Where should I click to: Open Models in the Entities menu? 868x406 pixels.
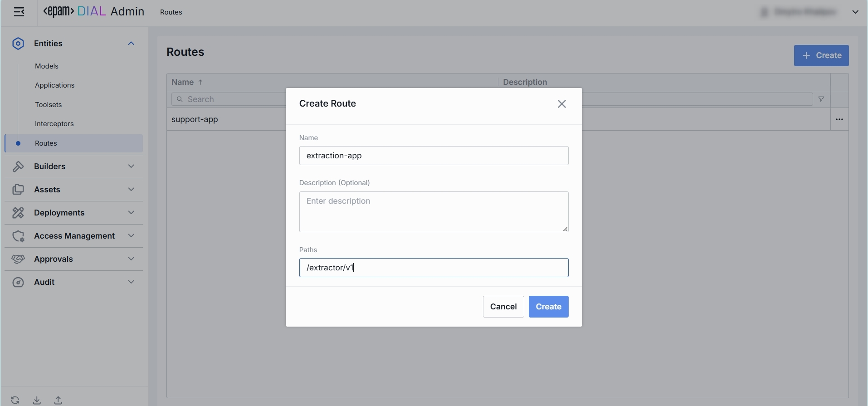tap(47, 66)
